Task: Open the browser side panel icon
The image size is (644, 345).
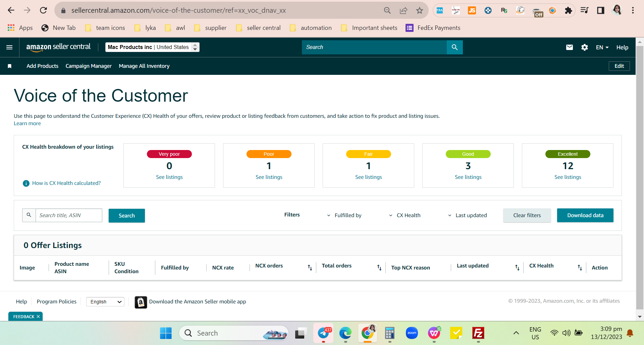Action: click(x=600, y=10)
